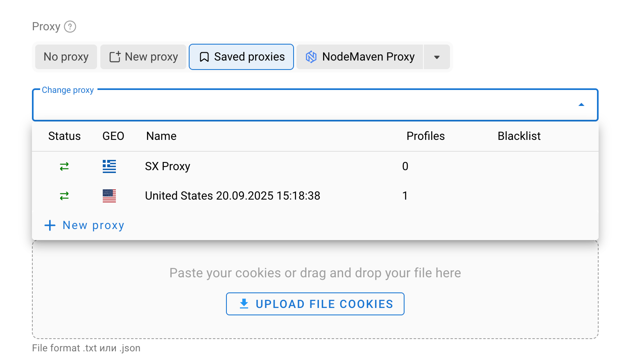Click the status arrows for United States proxy
The height and width of the screenshot is (364, 624).
click(x=64, y=196)
